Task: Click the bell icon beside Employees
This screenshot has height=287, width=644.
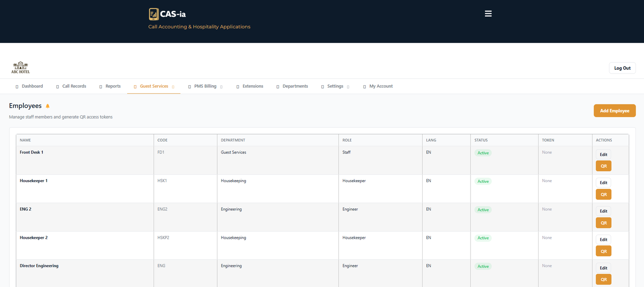Action: pyautogui.click(x=47, y=106)
